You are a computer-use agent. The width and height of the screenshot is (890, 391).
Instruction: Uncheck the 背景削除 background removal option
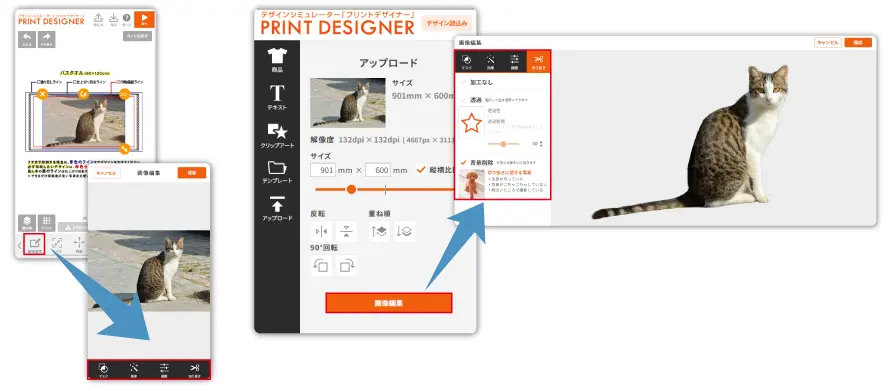coord(464,162)
